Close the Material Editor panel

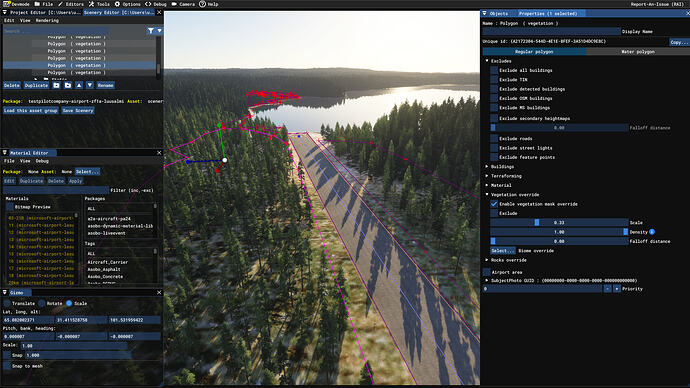coord(159,153)
